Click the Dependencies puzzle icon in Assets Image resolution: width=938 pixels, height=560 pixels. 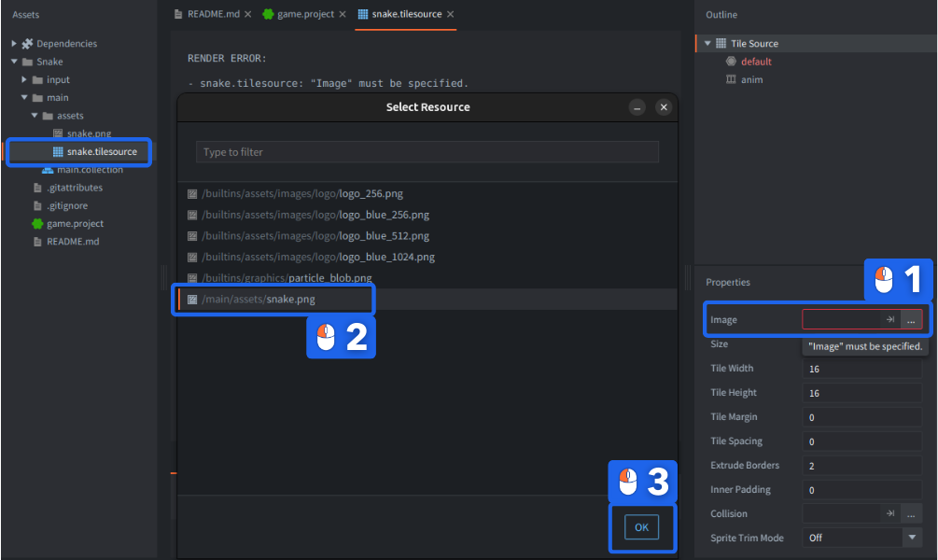click(x=27, y=44)
